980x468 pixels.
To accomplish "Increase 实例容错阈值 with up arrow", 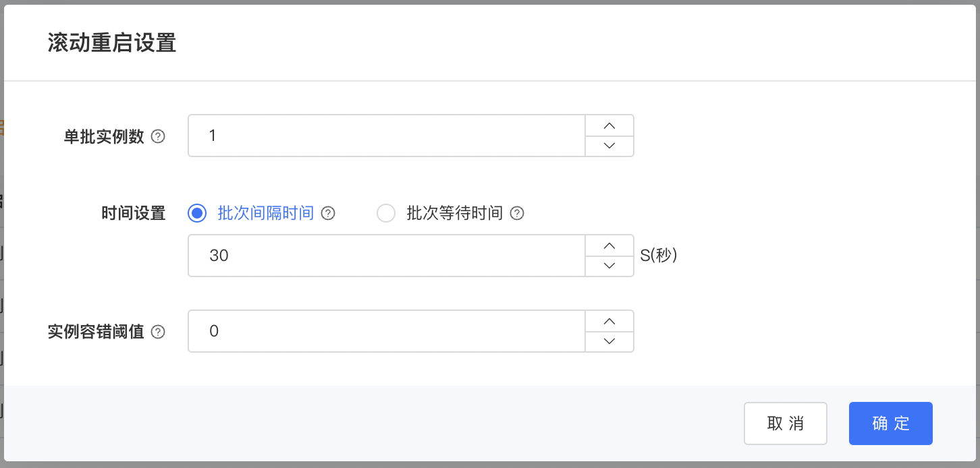I will [x=609, y=321].
